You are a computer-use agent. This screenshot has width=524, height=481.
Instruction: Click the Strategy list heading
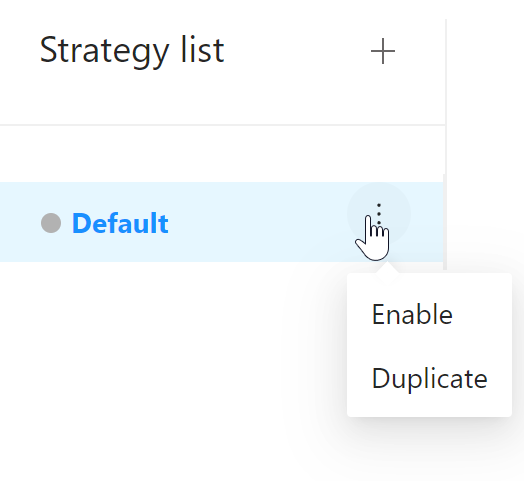point(132,50)
